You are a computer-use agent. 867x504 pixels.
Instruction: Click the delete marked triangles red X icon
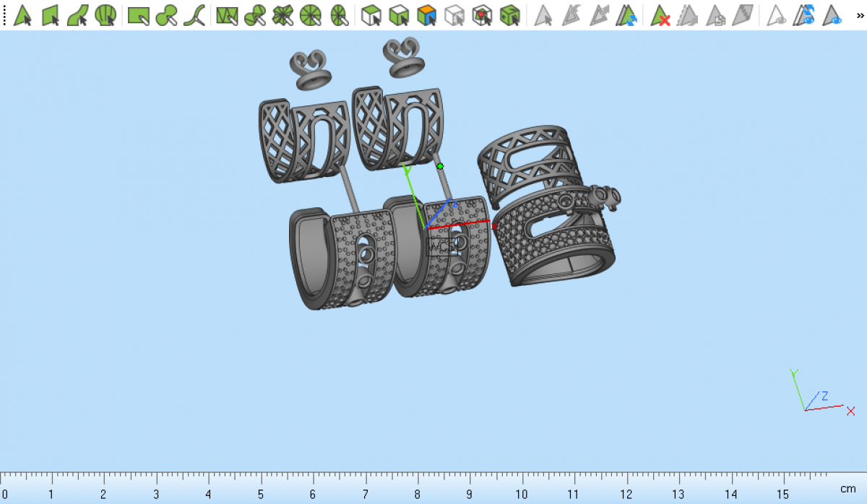click(x=660, y=14)
